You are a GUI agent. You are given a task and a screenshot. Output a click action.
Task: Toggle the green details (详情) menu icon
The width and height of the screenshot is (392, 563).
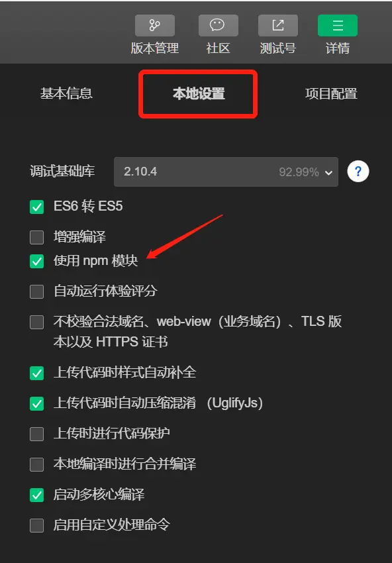(338, 25)
